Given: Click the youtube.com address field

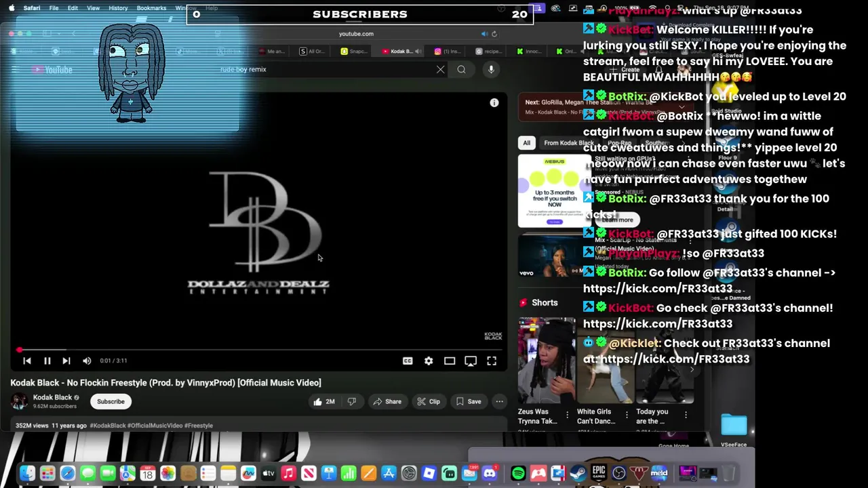Looking at the screenshot, I should click(x=356, y=34).
